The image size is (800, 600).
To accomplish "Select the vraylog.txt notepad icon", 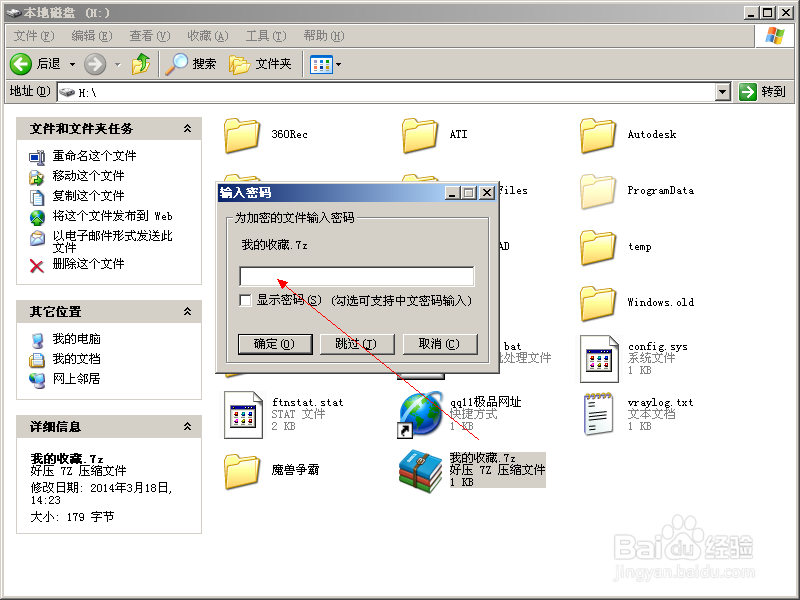I will pos(598,414).
